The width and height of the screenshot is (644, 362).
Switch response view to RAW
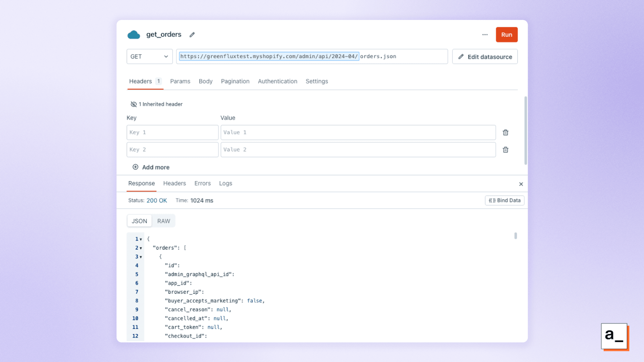coord(164,221)
